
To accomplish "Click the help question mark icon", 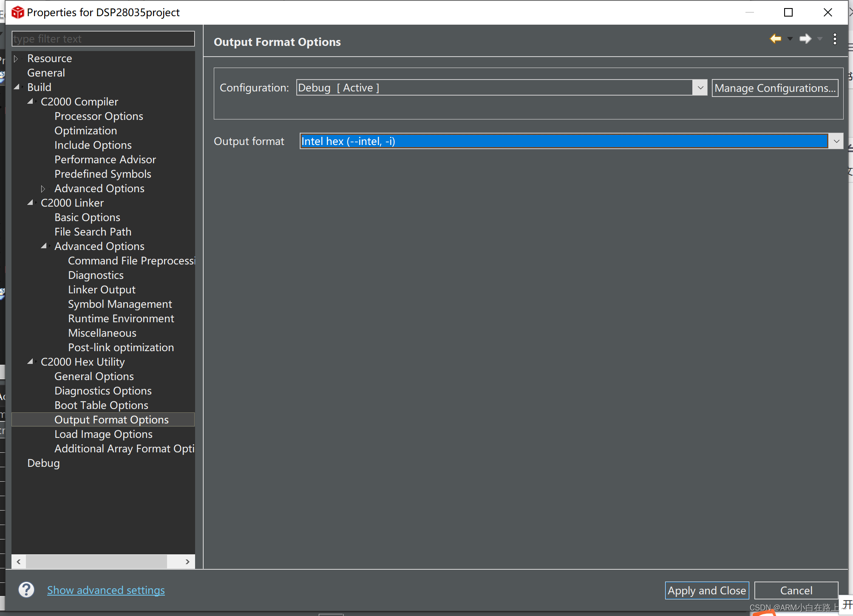I will pyautogui.click(x=26, y=590).
